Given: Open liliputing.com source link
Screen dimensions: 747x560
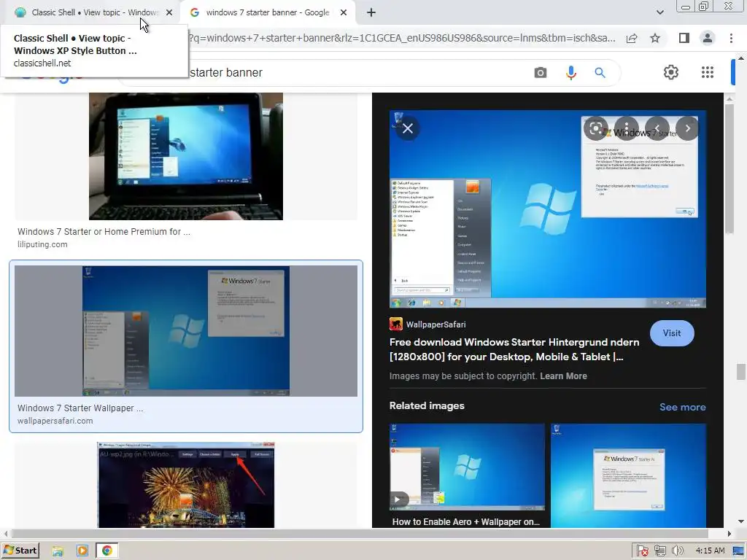Looking at the screenshot, I should click(x=42, y=244).
